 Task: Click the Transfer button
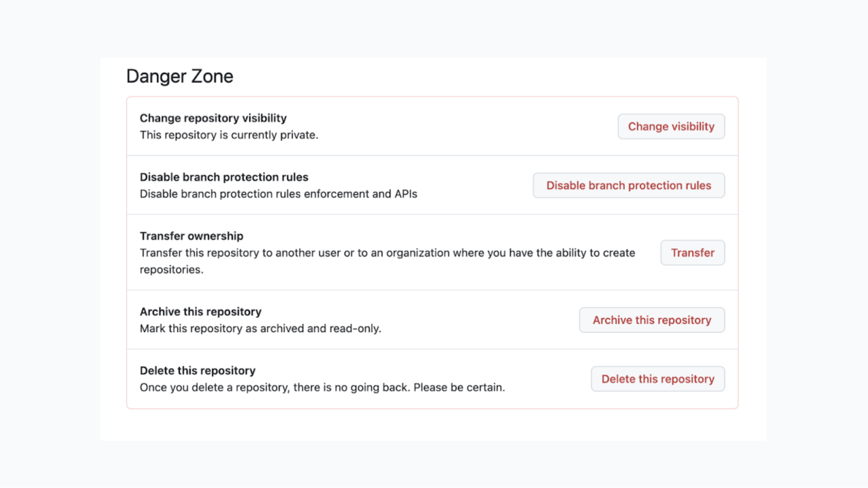[x=692, y=252]
